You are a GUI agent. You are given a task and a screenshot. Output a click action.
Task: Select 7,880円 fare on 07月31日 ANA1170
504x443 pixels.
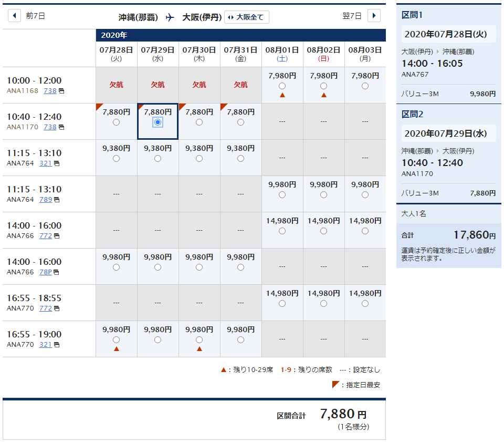(240, 122)
